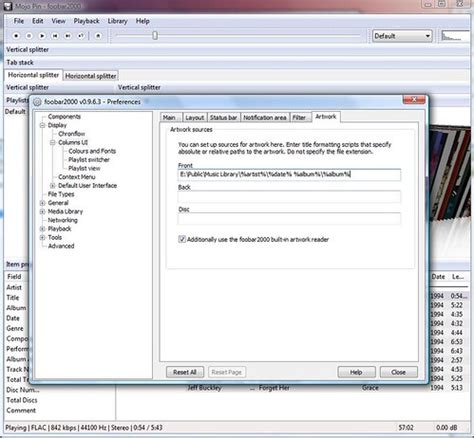Screen dimensions: 474x438
Task: Switch to Status bar preferences tab
Action: pyautogui.click(x=223, y=118)
